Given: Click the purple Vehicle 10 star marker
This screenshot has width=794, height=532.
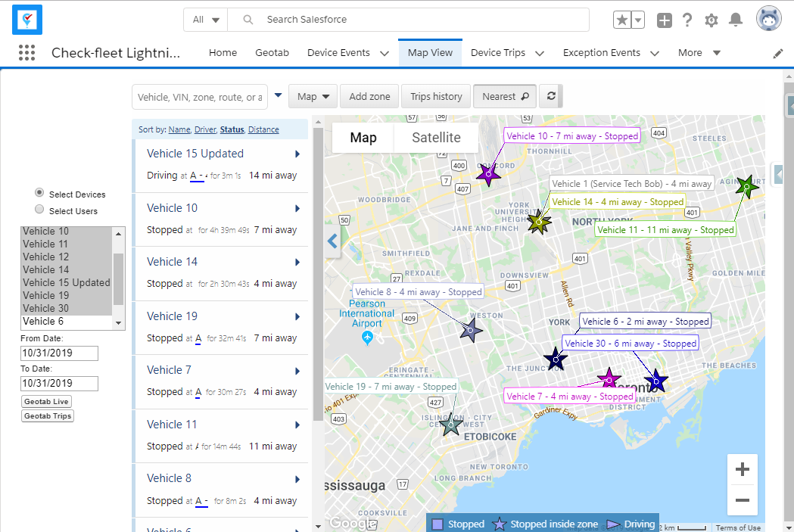Looking at the screenshot, I should [488, 174].
